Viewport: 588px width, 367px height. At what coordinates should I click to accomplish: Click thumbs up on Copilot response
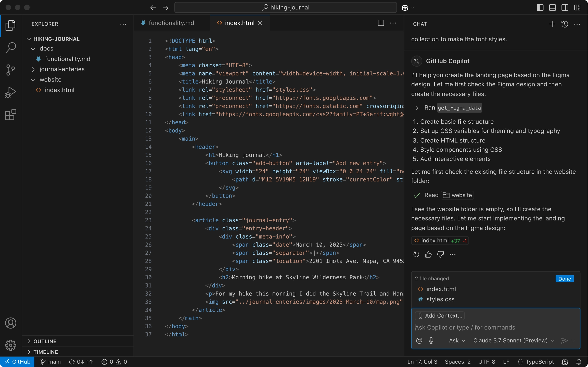click(428, 254)
